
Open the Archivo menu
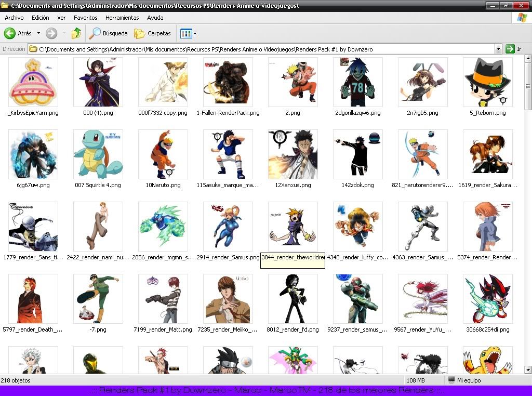pyautogui.click(x=14, y=18)
